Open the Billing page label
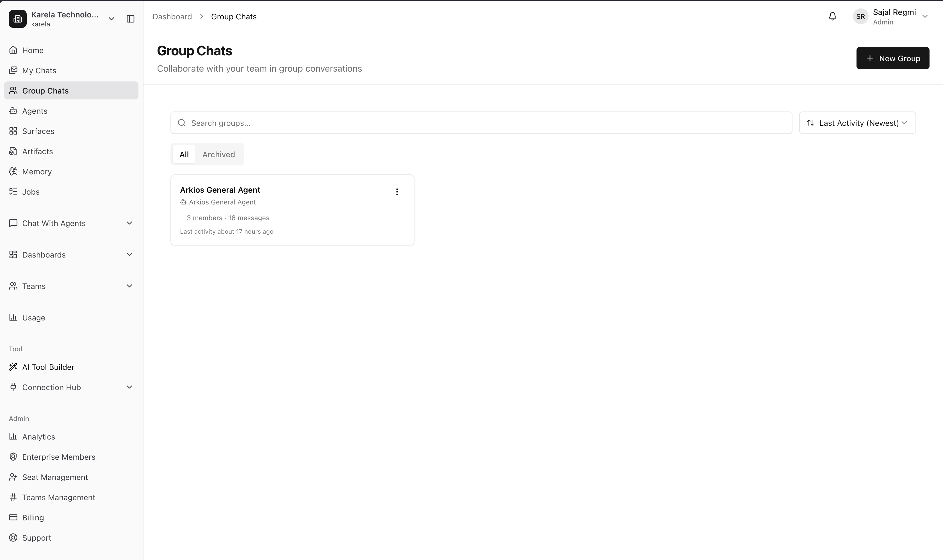This screenshot has height=560, width=943. pyautogui.click(x=33, y=517)
